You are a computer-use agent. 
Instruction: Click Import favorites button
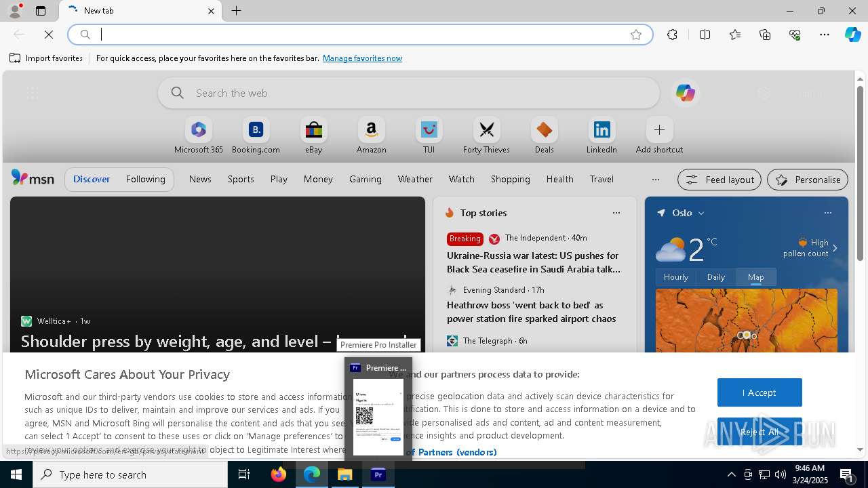coord(46,58)
